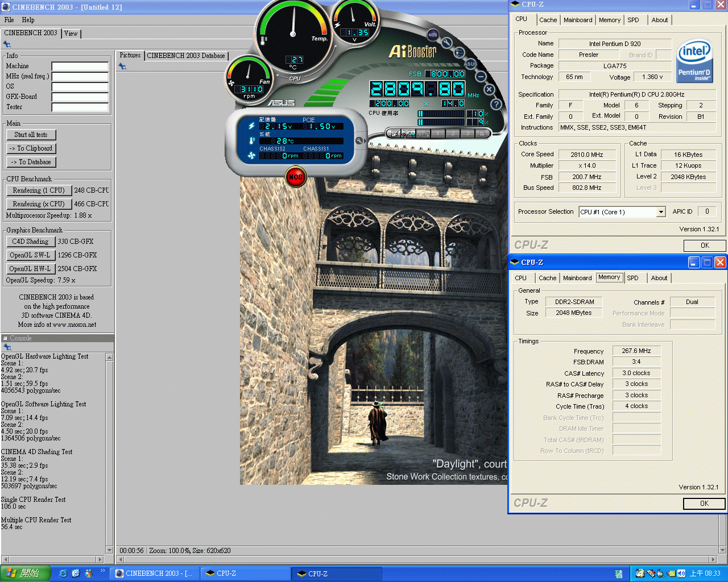728x582 pixels.
Task: Open AI Booster wrench settings icon
Action: pos(447,42)
